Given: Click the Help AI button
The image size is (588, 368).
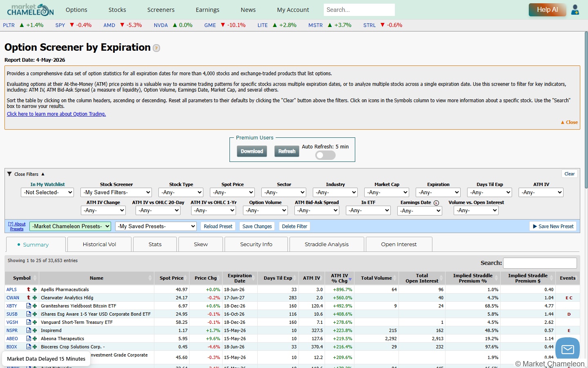Looking at the screenshot, I should coord(547,10).
